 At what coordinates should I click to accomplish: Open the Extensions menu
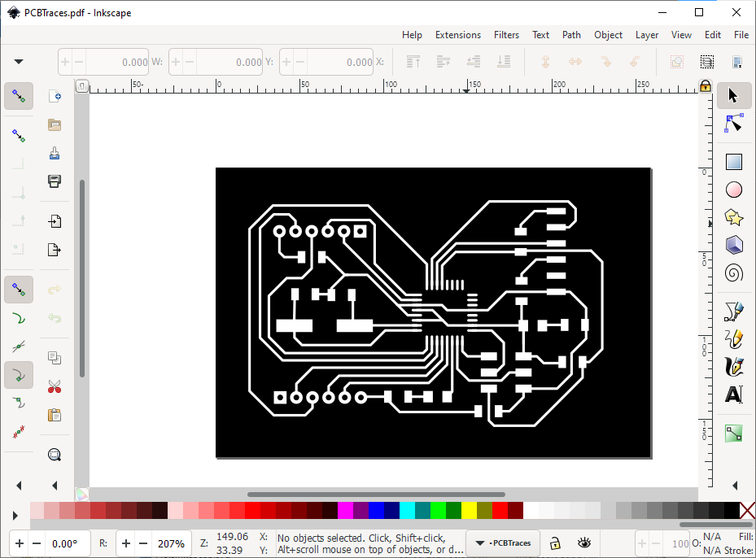(x=458, y=35)
